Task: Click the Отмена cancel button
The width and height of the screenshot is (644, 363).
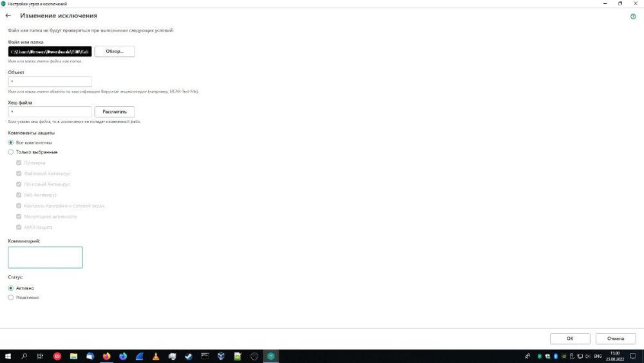Action: [616, 338]
